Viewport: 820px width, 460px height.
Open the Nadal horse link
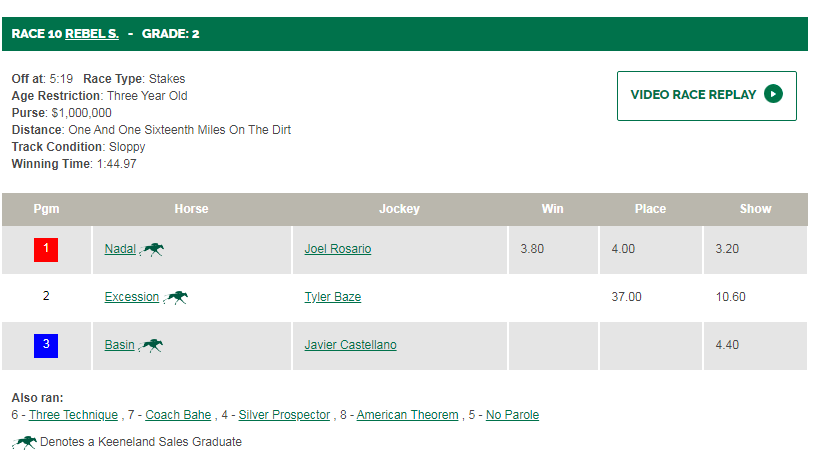tap(120, 249)
